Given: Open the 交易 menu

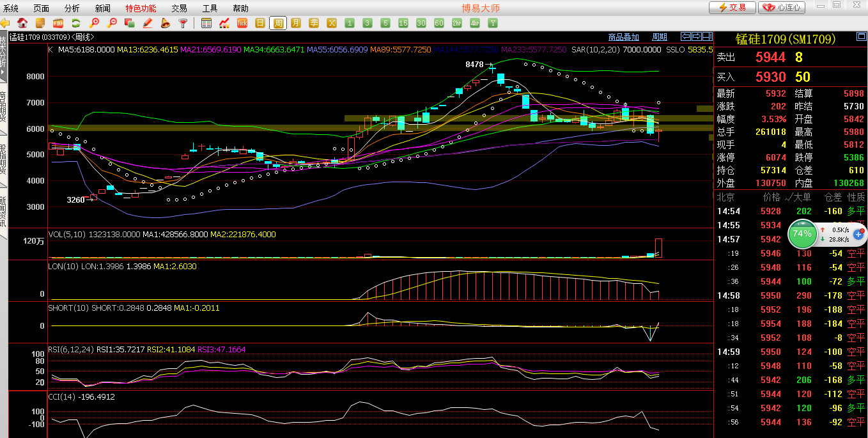Looking at the screenshot, I should coord(180,8).
